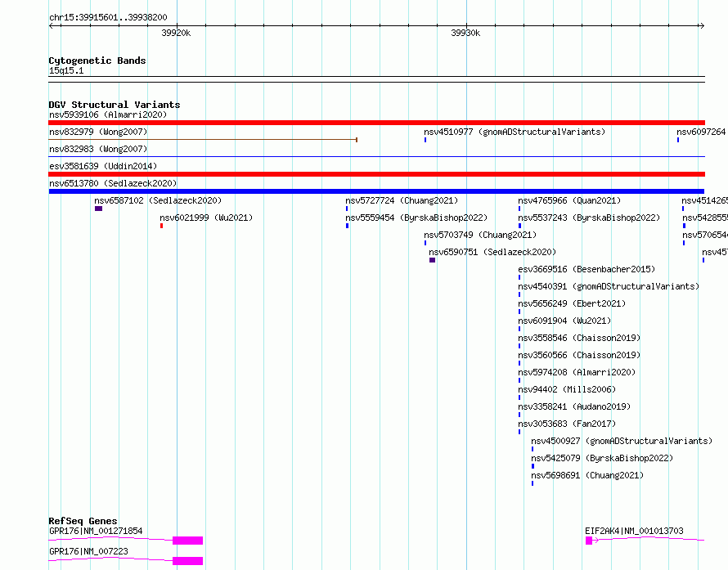
Task: Click the magenta exon of GPR176 NM_007223
Action: coord(187,561)
